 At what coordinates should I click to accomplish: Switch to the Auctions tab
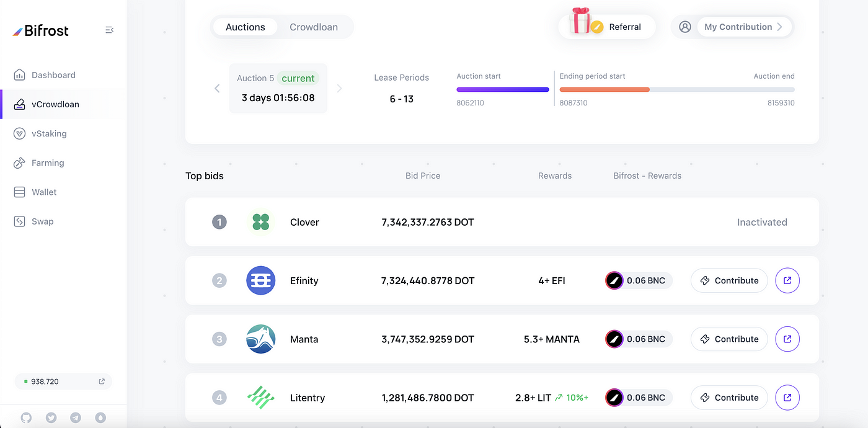(246, 27)
